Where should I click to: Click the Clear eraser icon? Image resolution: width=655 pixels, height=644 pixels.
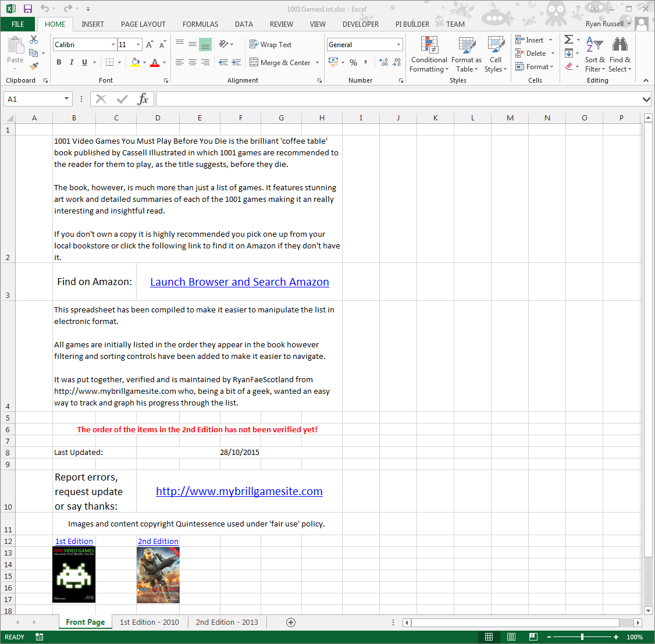pyautogui.click(x=569, y=66)
